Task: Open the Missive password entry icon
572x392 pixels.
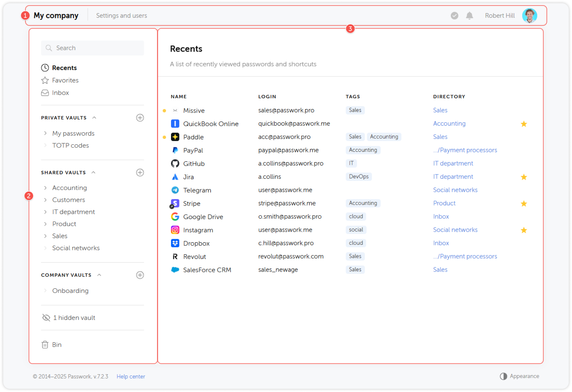Action: (175, 110)
